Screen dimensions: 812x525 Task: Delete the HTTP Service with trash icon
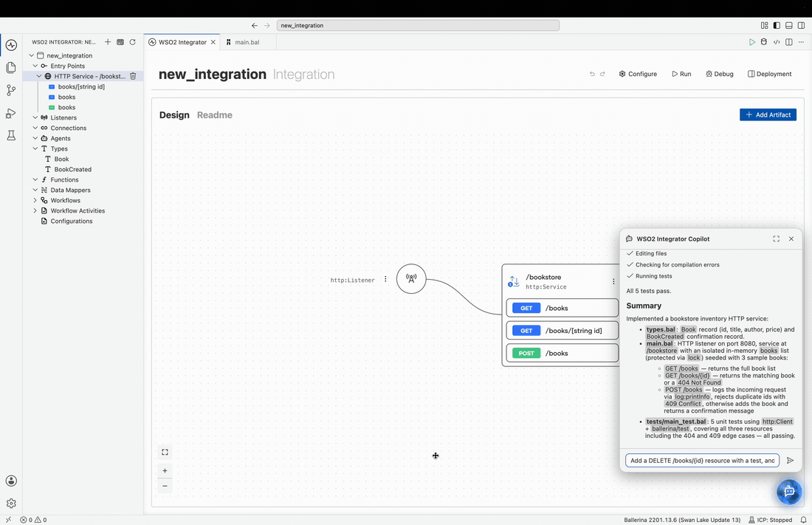pyautogui.click(x=133, y=76)
